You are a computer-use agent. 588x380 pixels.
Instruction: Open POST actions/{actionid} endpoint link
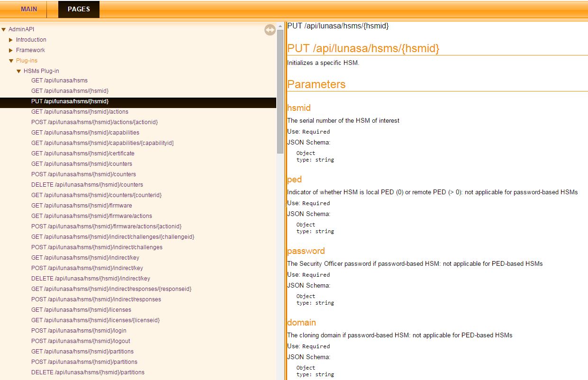pos(94,122)
